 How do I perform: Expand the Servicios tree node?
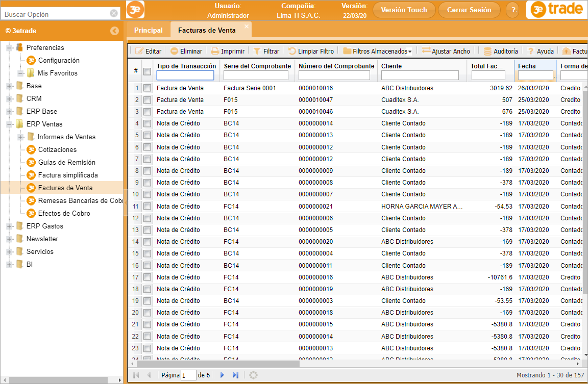tap(9, 251)
